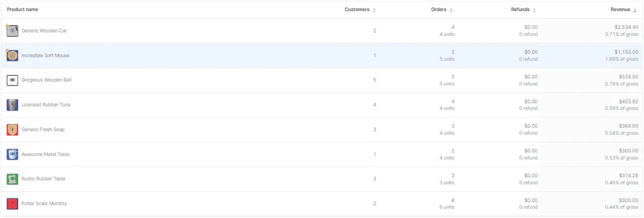
Task: Select the $534.00 revenue value
Action: (629, 76)
